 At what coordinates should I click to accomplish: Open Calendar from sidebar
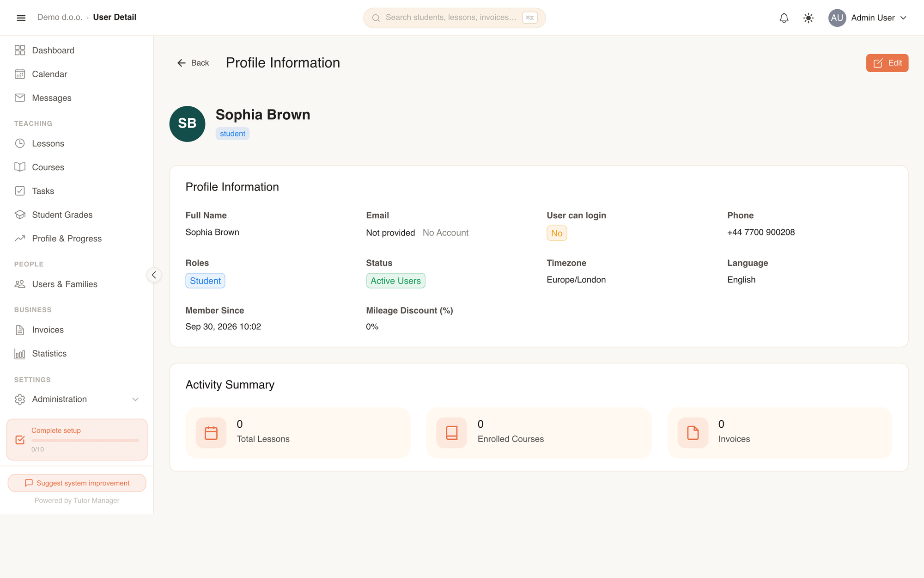pos(77,74)
